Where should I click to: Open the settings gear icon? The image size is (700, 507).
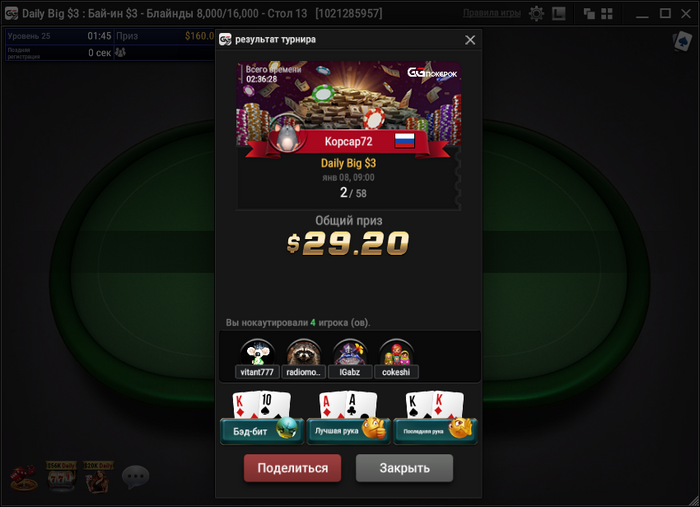click(x=536, y=13)
